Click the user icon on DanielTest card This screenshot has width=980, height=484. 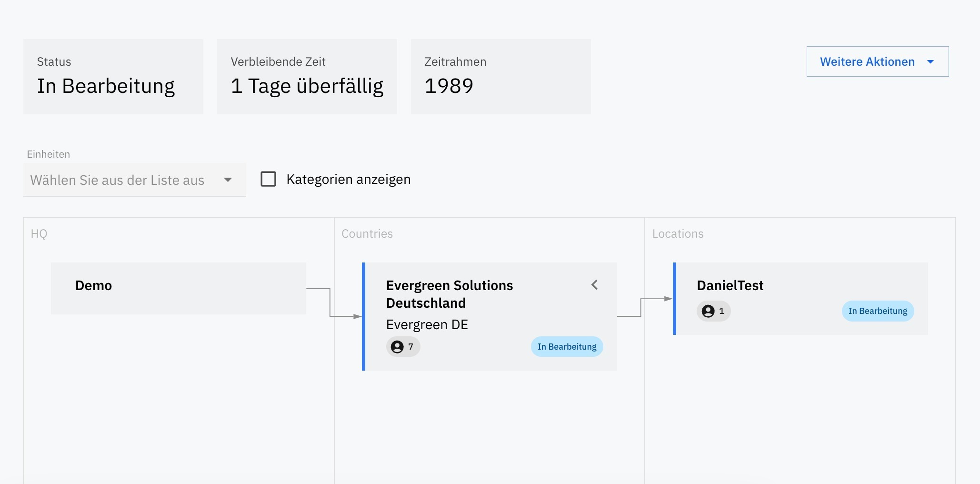[708, 311]
